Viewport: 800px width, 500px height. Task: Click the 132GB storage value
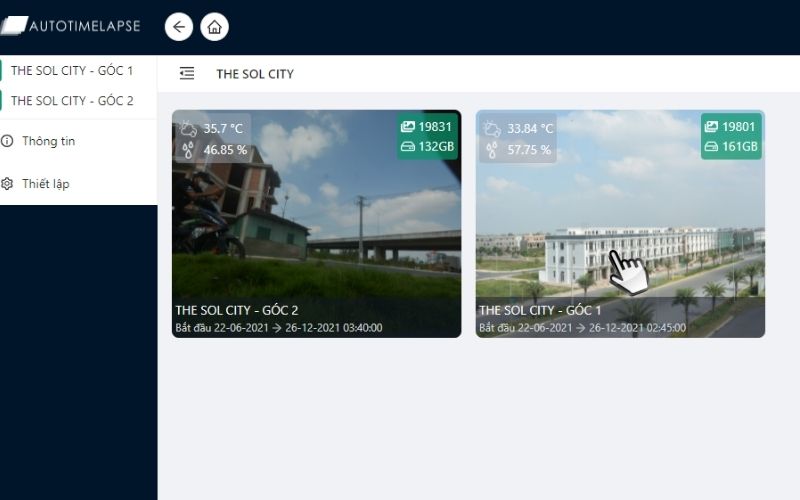click(436, 147)
